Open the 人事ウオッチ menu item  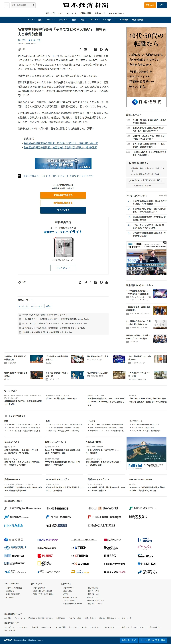(x=100, y=13)
